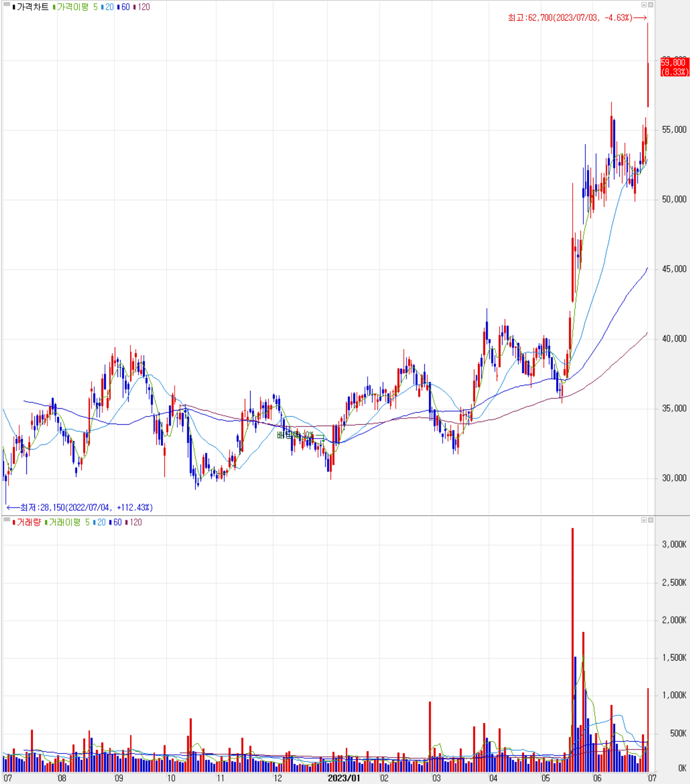The image size is (690, 784).
Task: Click the 08 month axis label
Action: pos(62,778)
